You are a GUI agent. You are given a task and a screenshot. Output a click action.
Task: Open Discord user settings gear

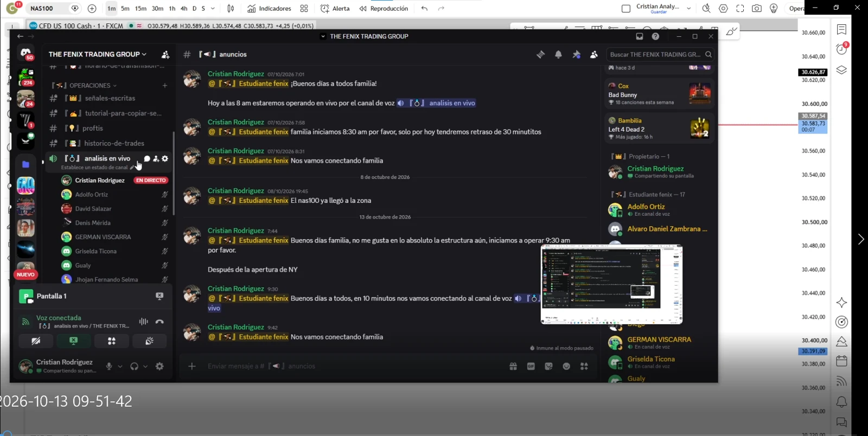tap(159, 366)
